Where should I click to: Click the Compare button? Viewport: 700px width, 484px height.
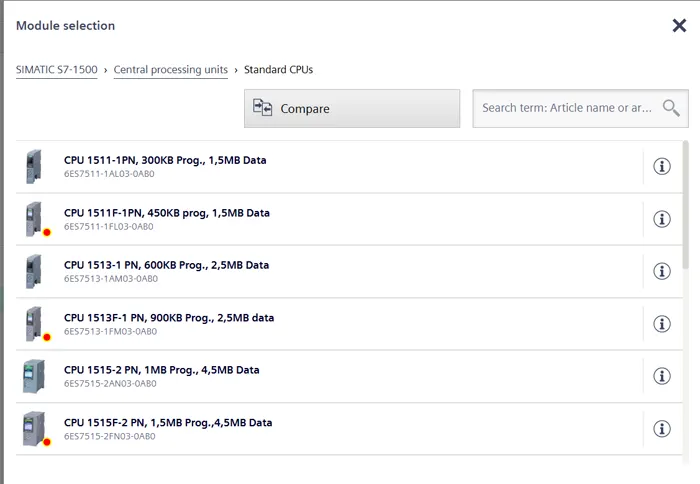352,108
